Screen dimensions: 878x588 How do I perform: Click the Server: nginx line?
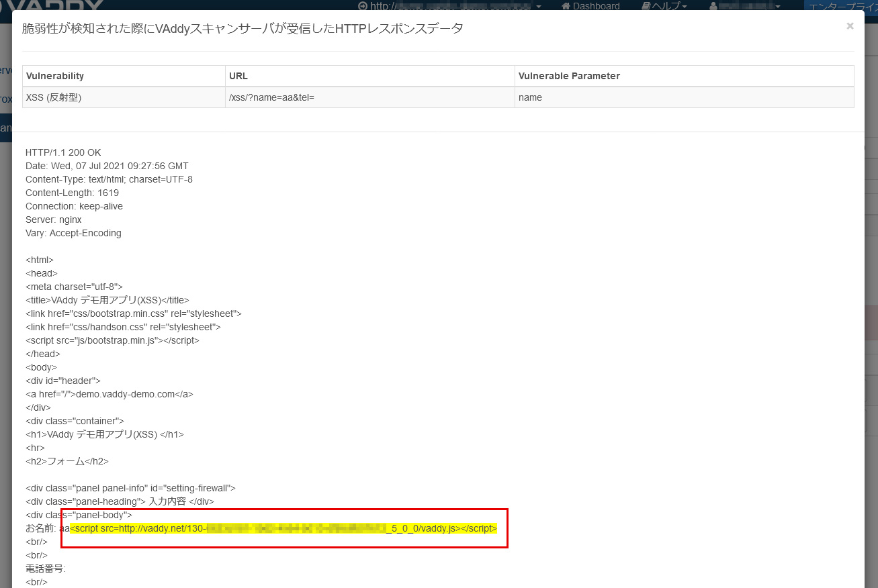pyautogui.click(x=54, y=219)
